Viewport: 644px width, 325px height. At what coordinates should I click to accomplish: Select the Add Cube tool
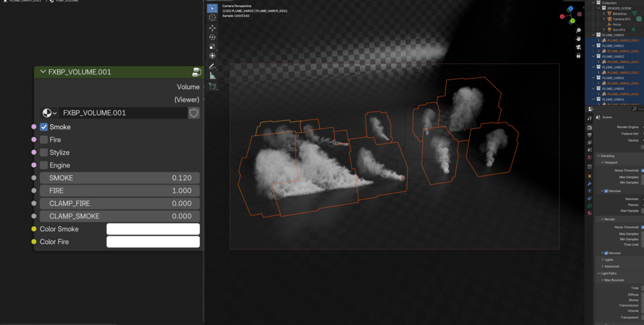click(x=212, y=87)
